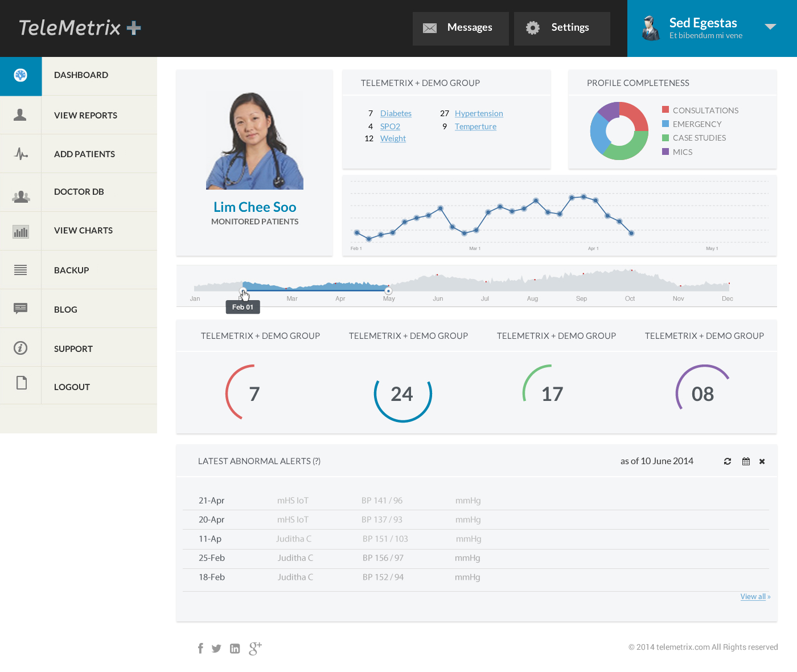Open the Google Plus footer icon

(255, 648)
